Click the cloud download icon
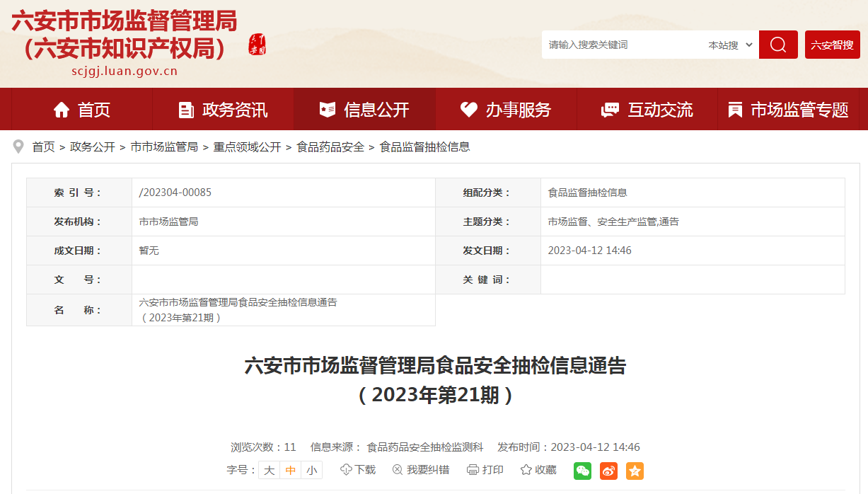This screenshot has width=868, height=494. [x=346, y=470]
